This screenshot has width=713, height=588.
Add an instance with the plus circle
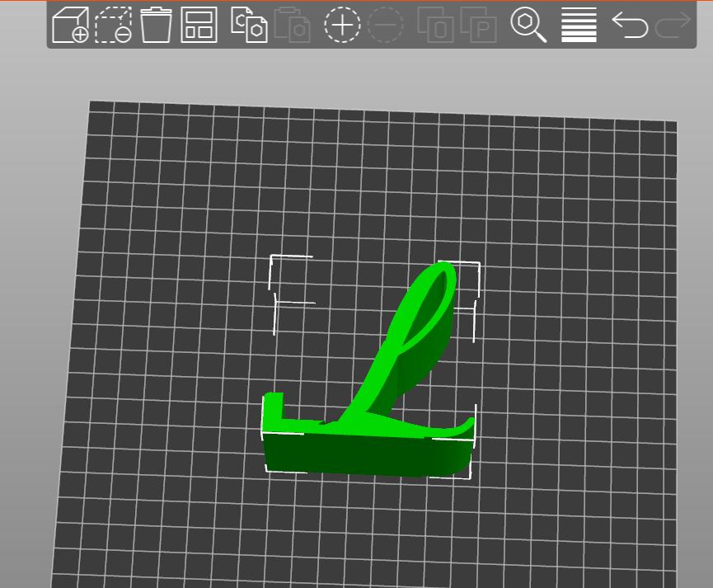(x=342, y=25)
